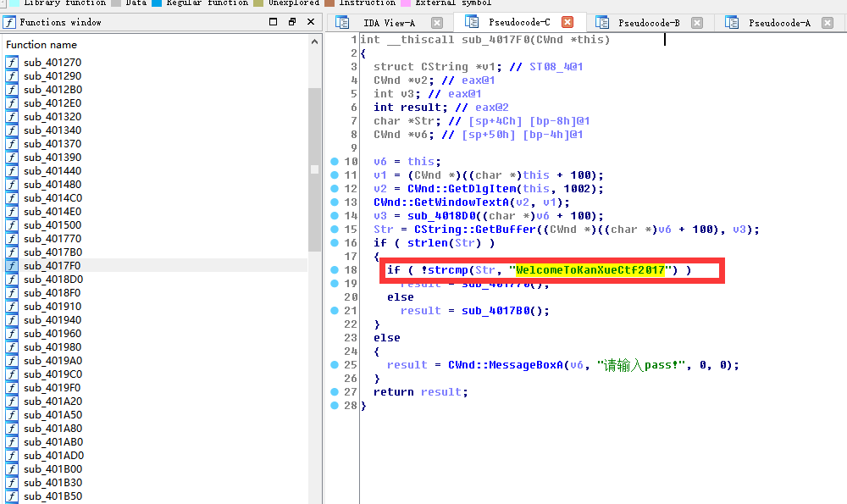Select sub_401290 in function list
The image size is (847, 504).
click(53, 76)
